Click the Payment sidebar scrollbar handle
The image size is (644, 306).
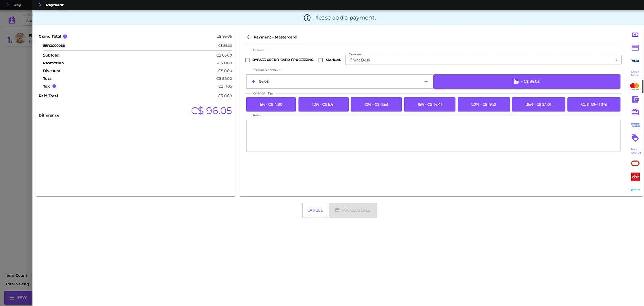(x=642, y=86)
